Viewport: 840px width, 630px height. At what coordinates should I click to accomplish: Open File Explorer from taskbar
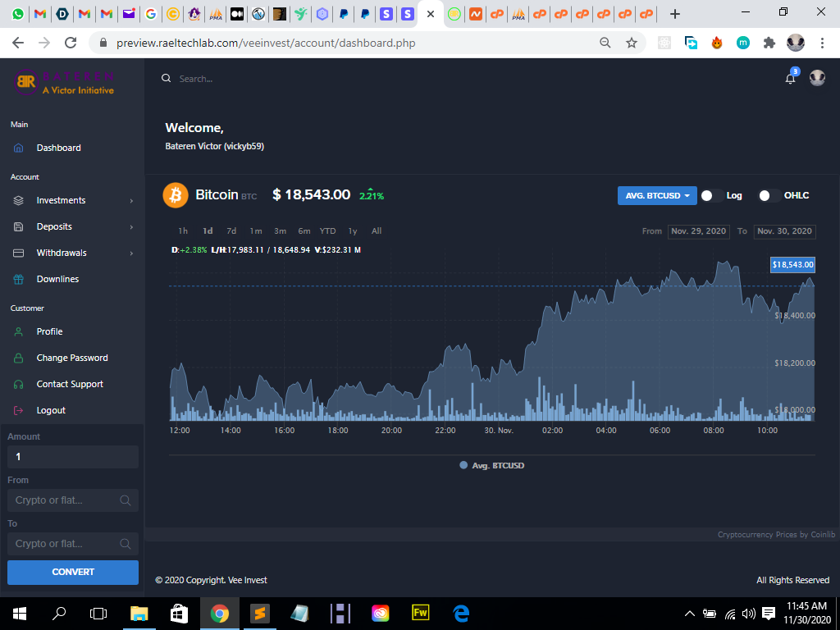coord(139,614)
